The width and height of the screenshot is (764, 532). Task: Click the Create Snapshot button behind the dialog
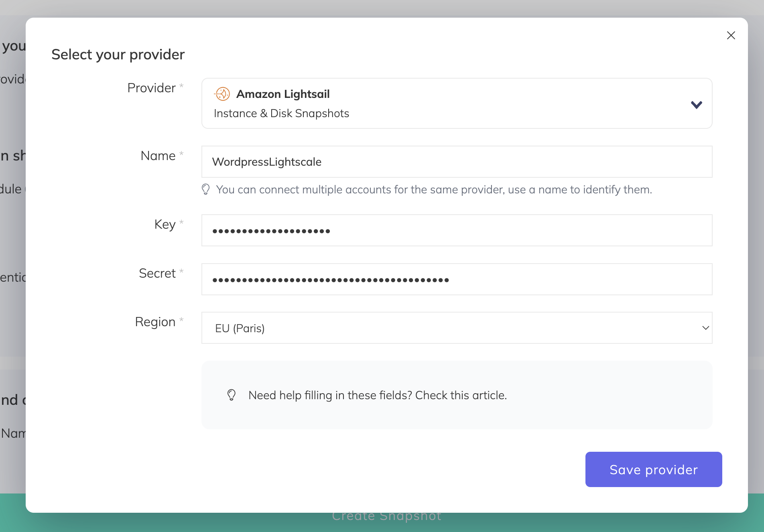[386, 516]
